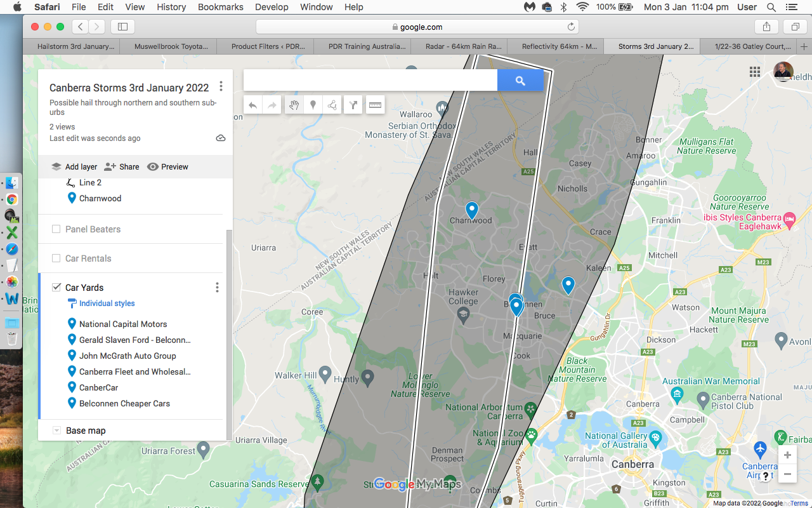Click the cloud saved status icon
This screenshot has height=508, width=812.
click(x=221, y=138)
